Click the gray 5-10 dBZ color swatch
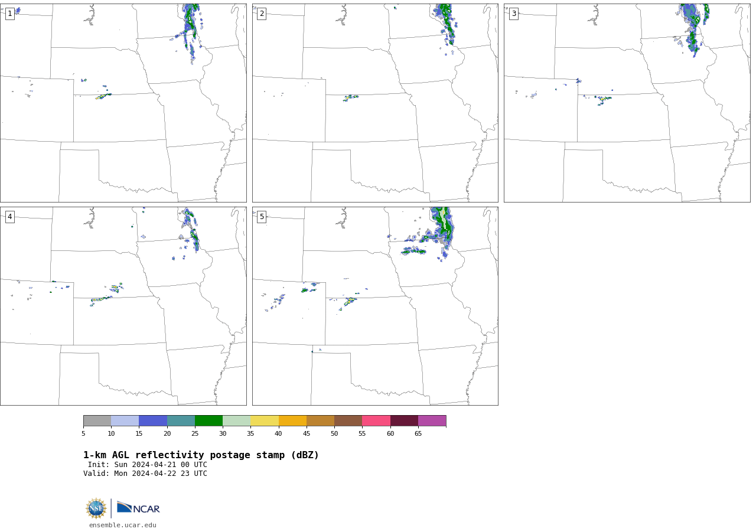Screen dimensions: 756x532 click(97, 421)
